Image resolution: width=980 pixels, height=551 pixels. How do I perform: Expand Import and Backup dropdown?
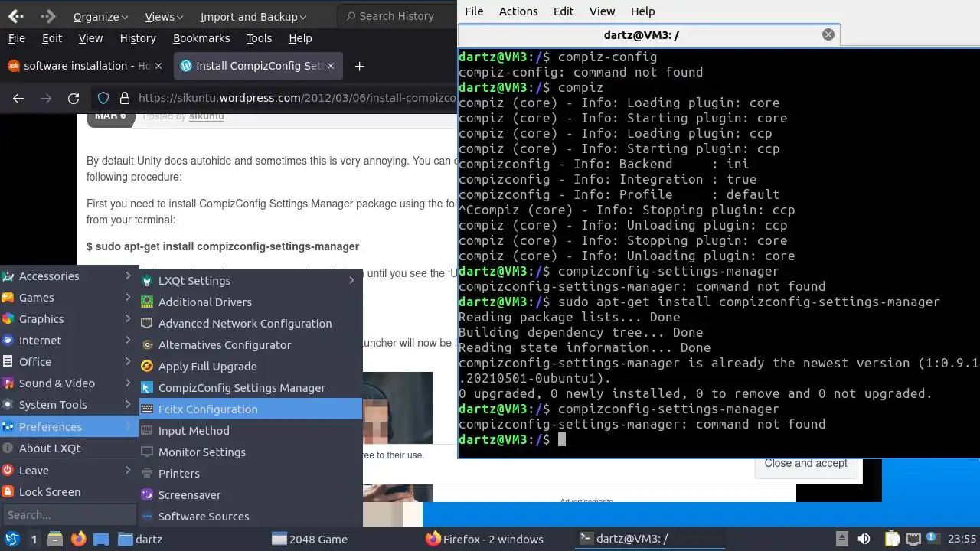(253, 16)
